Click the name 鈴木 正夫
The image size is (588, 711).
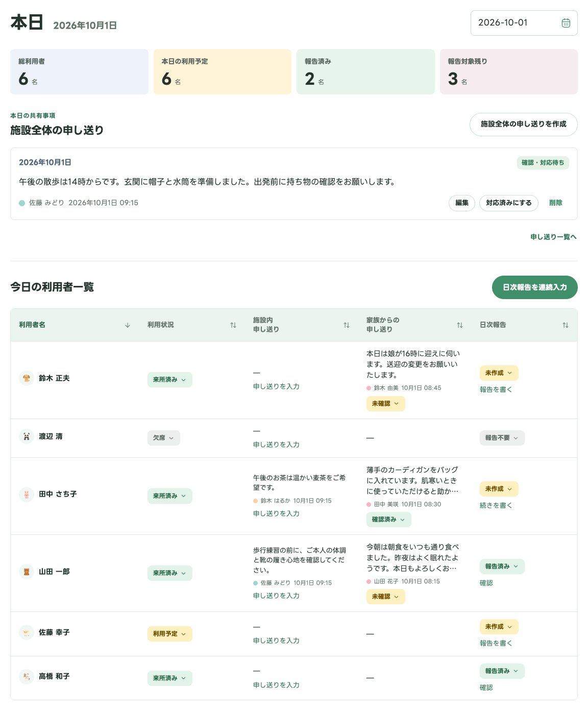coord(54,378)
